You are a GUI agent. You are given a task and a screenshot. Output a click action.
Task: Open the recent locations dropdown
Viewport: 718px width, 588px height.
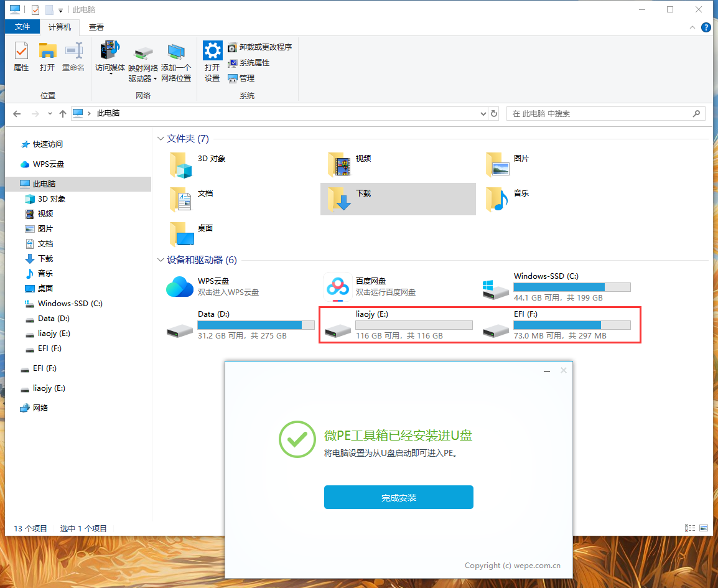coord(50,114)
